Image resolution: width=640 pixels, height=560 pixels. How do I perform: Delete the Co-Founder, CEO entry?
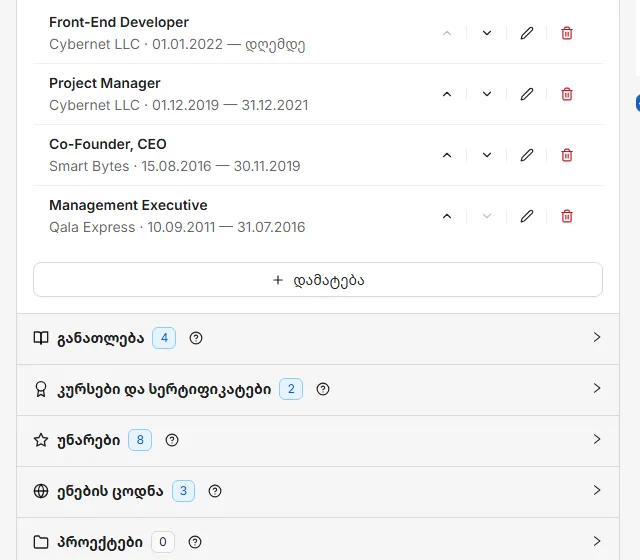tap(567, 155)
